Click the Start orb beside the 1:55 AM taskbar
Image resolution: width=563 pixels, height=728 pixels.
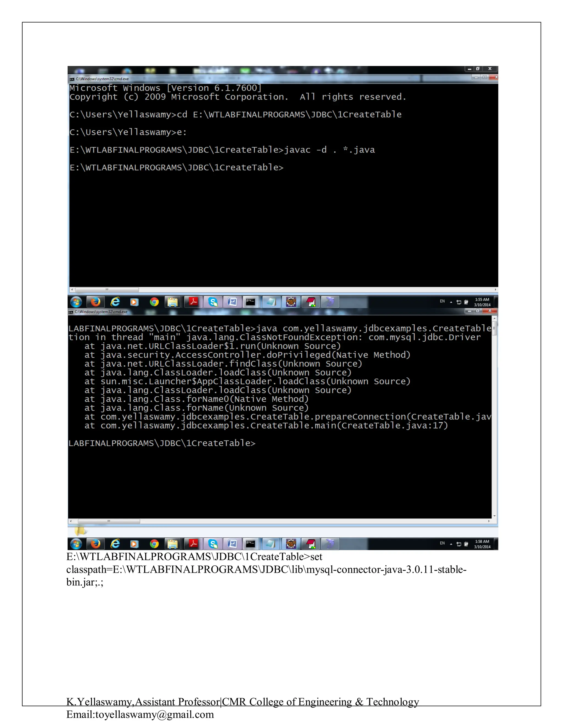point(76,302)
